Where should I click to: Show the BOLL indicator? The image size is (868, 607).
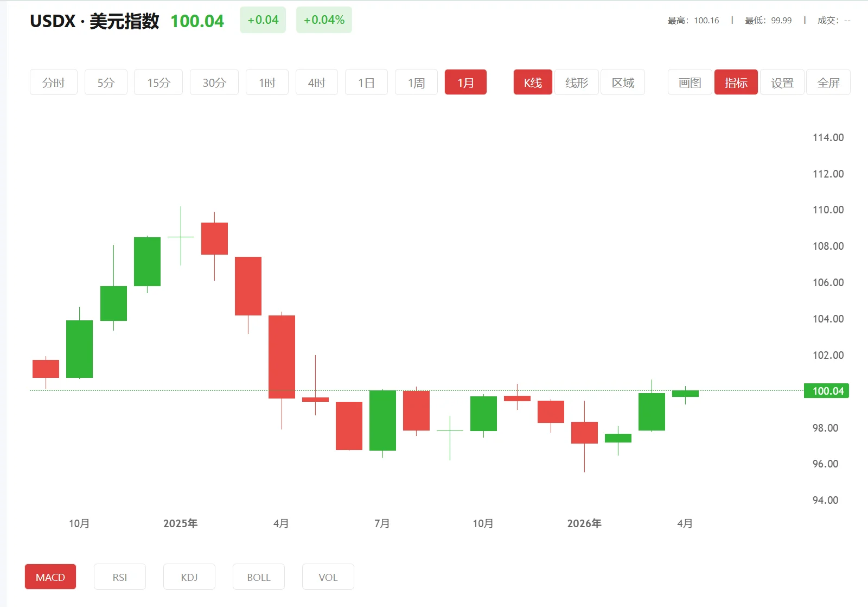tap(259, 577)
